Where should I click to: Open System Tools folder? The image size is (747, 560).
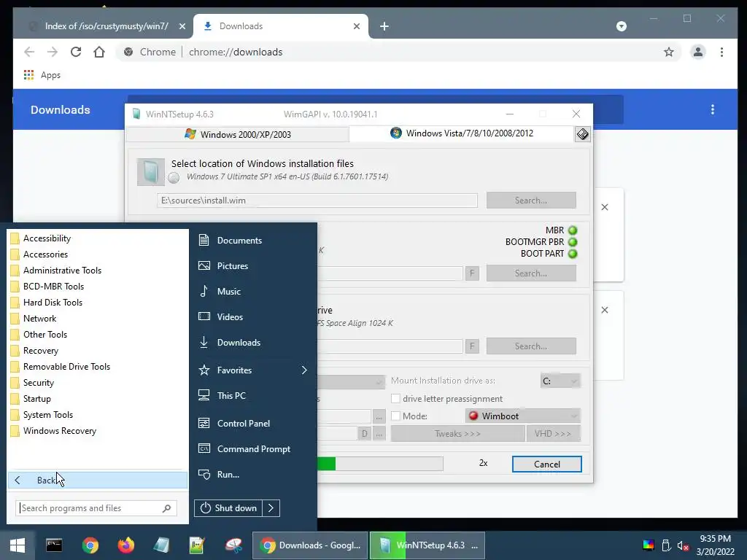point(47,415)
